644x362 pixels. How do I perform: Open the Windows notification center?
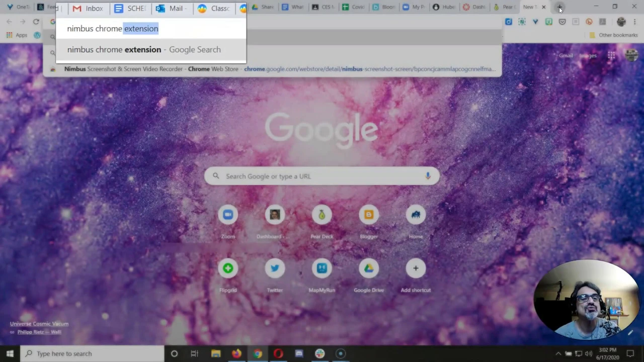point(630,353)
